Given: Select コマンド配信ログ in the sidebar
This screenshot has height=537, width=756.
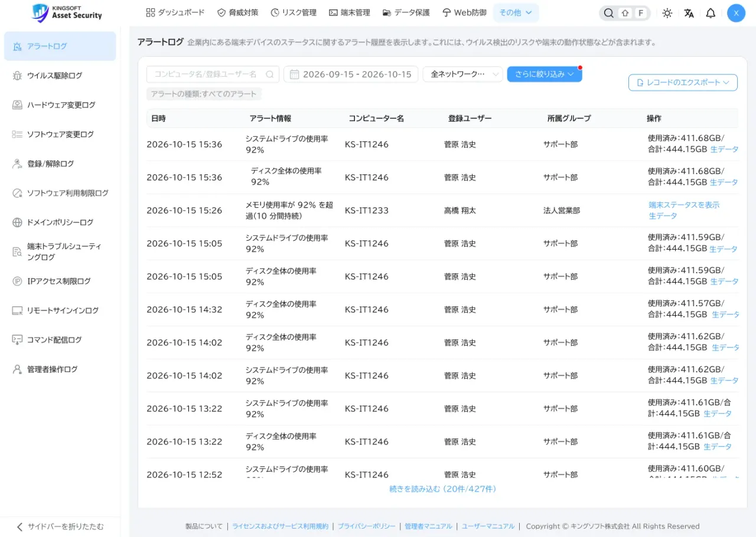Looking at the screenshot, I should tap(60, 340).
